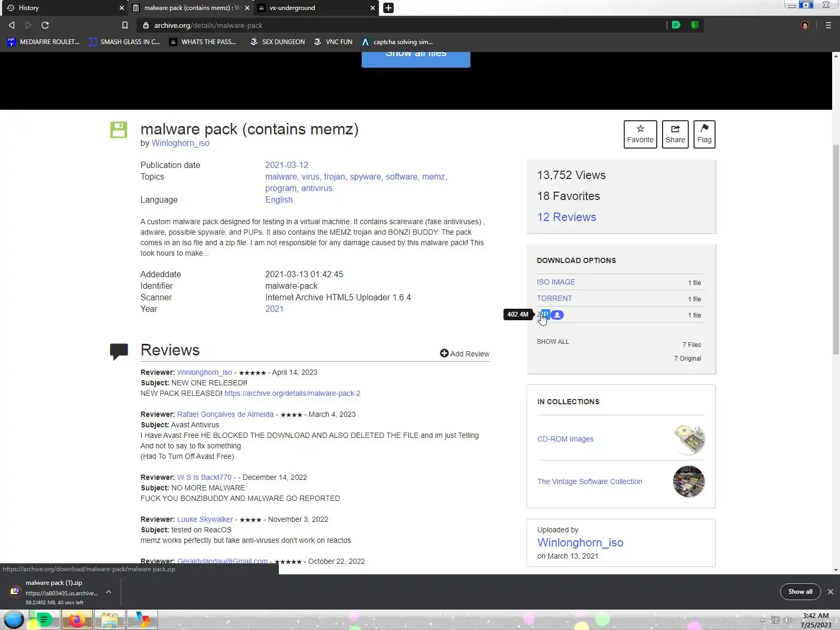Close the History tab
The image size is (840, 630).
coord(122,8)
